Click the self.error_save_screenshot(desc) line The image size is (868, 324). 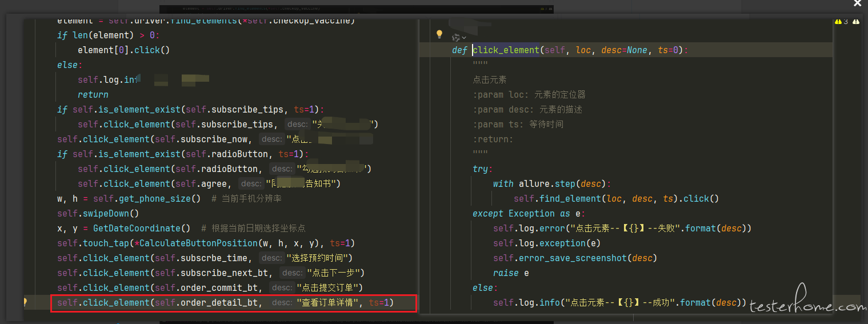coord(575,258)
